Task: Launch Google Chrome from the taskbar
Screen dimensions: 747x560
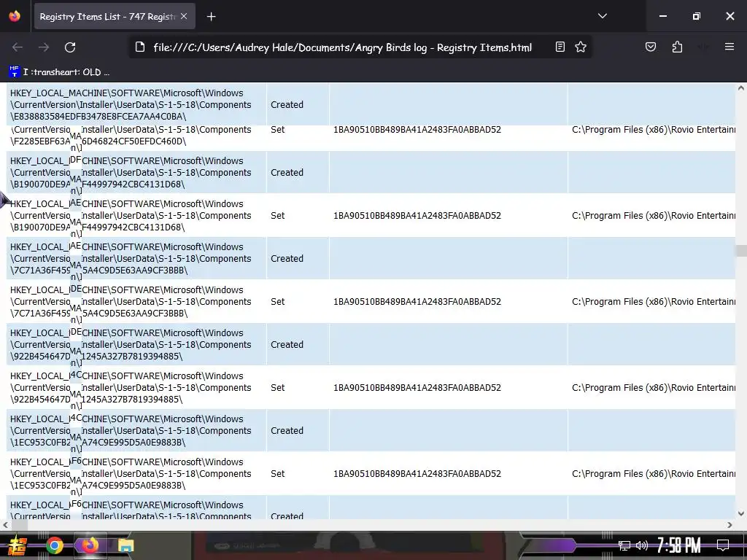Action: pyautogui.click(x=54, y=545)
